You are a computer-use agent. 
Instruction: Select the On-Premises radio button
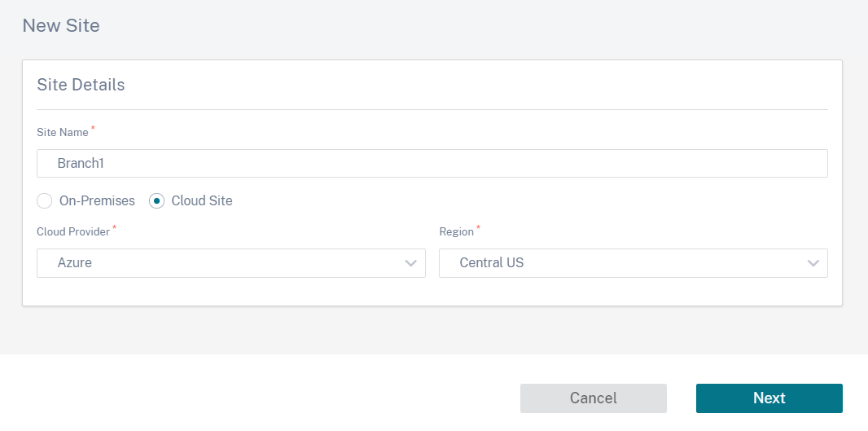[x=44, y=201]
